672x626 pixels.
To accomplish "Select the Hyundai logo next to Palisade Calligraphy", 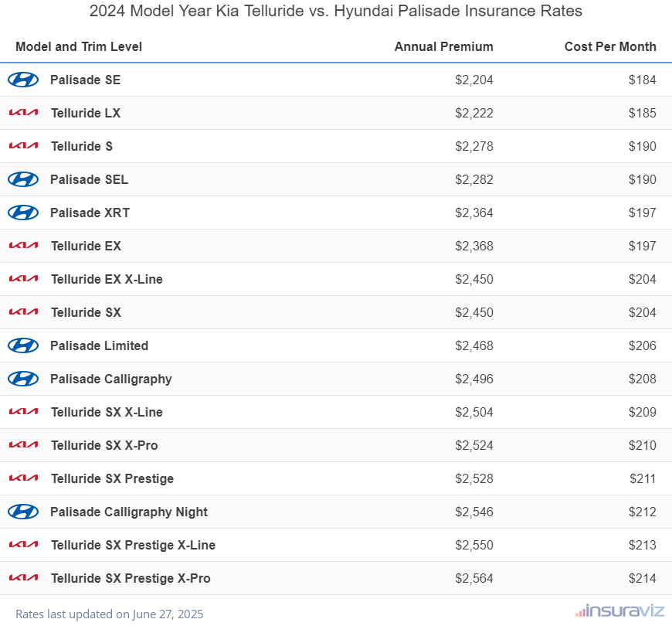I will point(23,379).
